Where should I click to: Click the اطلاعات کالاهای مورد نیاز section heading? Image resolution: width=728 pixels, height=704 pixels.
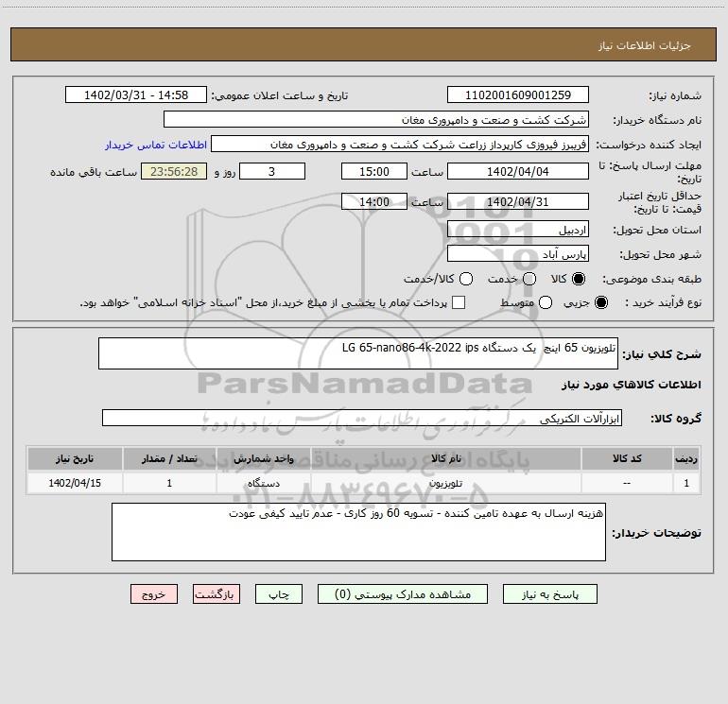click(x=632, y=385)
